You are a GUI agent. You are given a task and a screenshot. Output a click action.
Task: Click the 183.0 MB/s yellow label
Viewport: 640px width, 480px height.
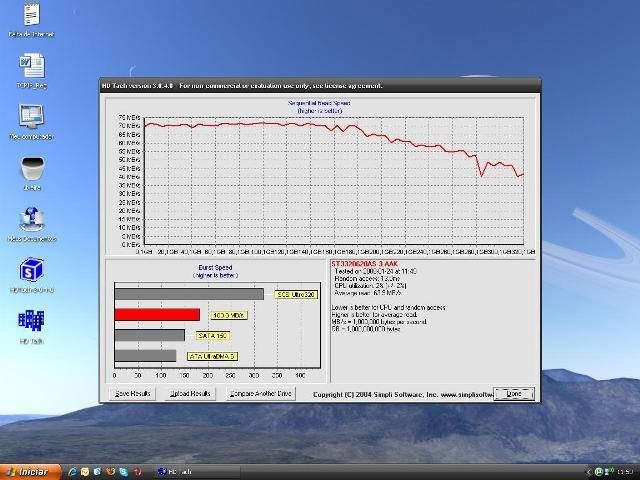(229, 316)
